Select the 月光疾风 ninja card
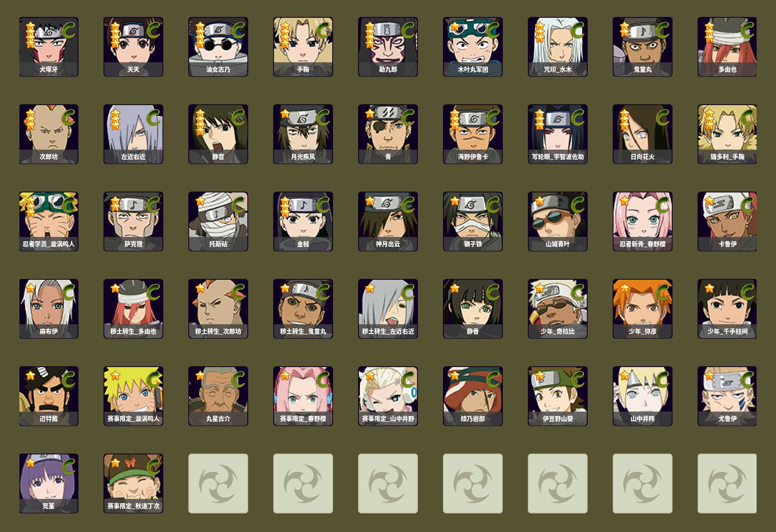776x532 pixels. [303, 134]
